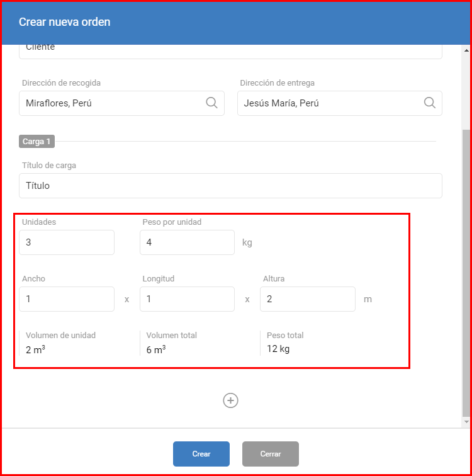Click the vertical scrollbar thumb

pos(466,273)
